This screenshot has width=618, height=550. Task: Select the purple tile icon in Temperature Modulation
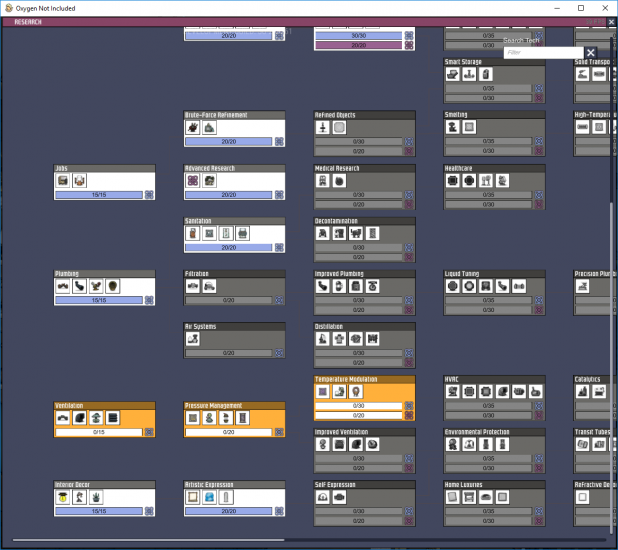click(x=323, y=392)
